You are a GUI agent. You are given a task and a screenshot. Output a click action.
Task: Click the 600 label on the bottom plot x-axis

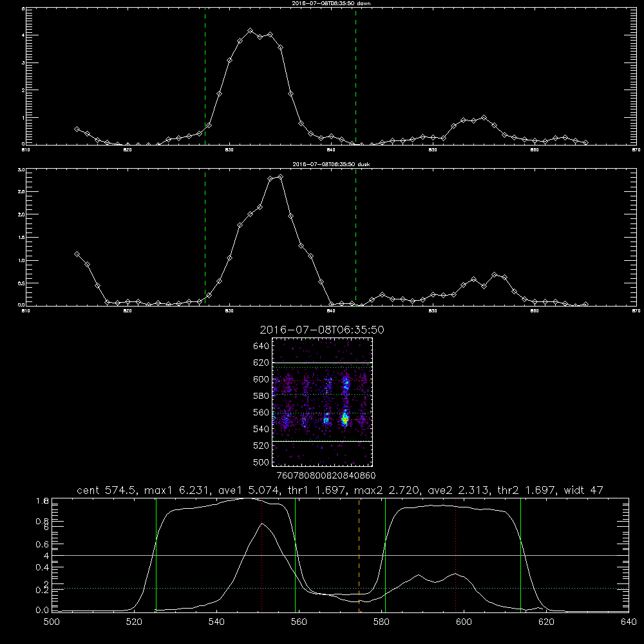(464, 622)
